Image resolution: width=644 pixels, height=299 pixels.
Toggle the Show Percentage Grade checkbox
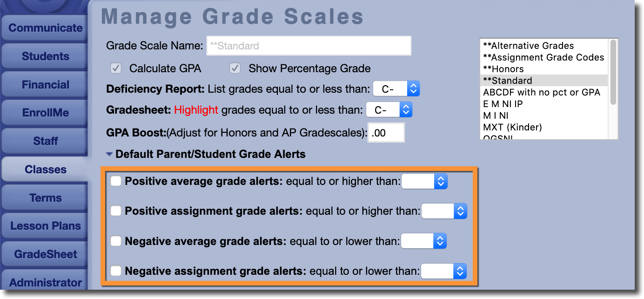pyautogui.click(x=235, y=68)
